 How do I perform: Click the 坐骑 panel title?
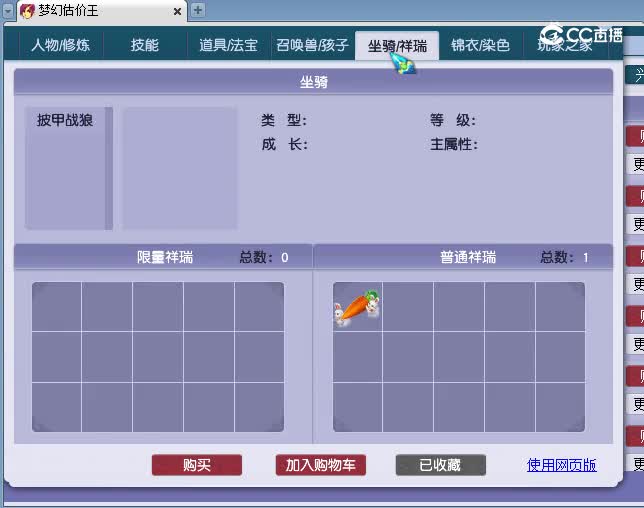pos(314,82)
